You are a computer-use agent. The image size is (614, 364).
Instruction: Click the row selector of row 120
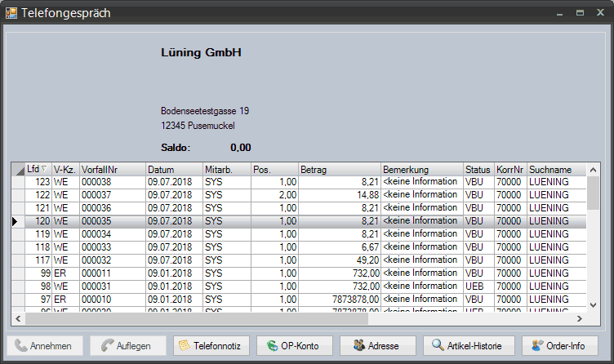16,221
